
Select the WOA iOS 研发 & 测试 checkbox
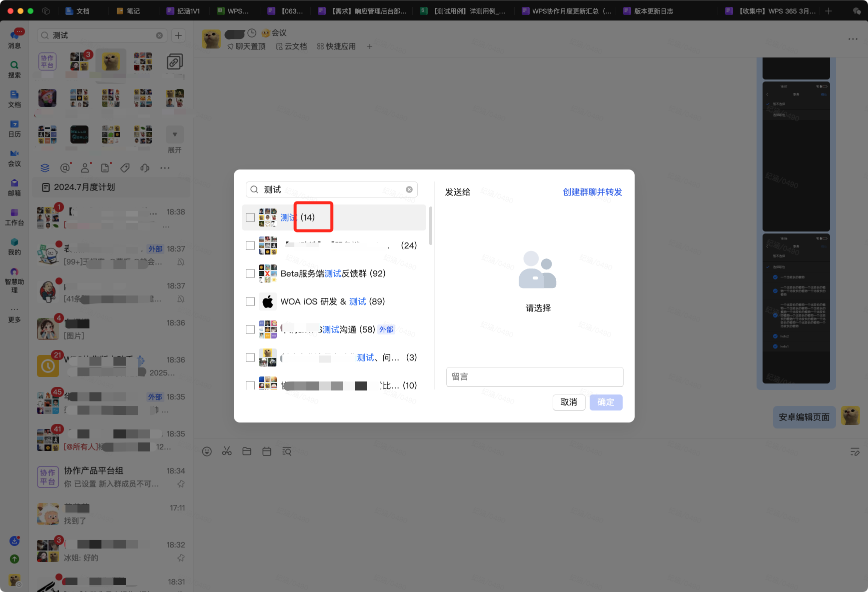(x=250, y=301)
